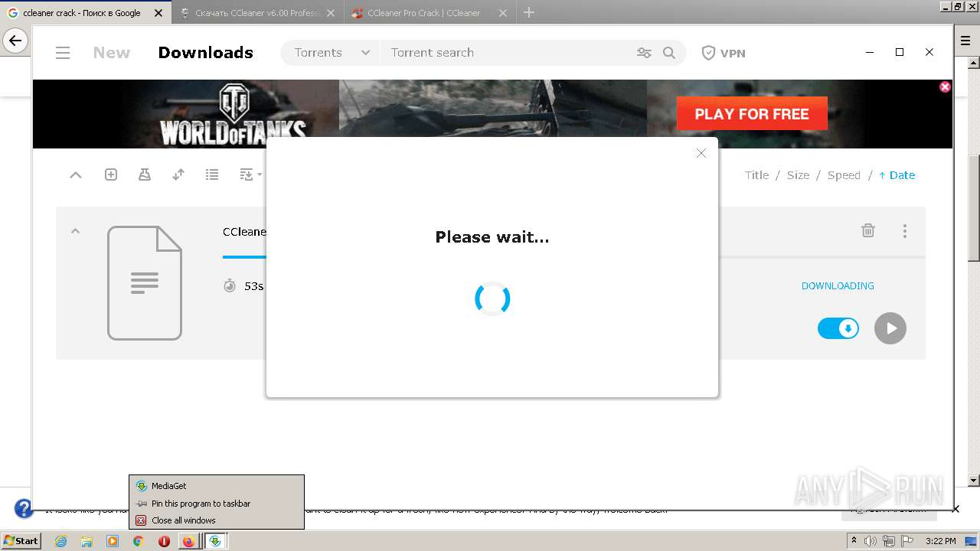Open the VPN shield option
Image resolution: width=980 pixels, height=551 pixels.
pyautogui.click(x=724, y=53)
